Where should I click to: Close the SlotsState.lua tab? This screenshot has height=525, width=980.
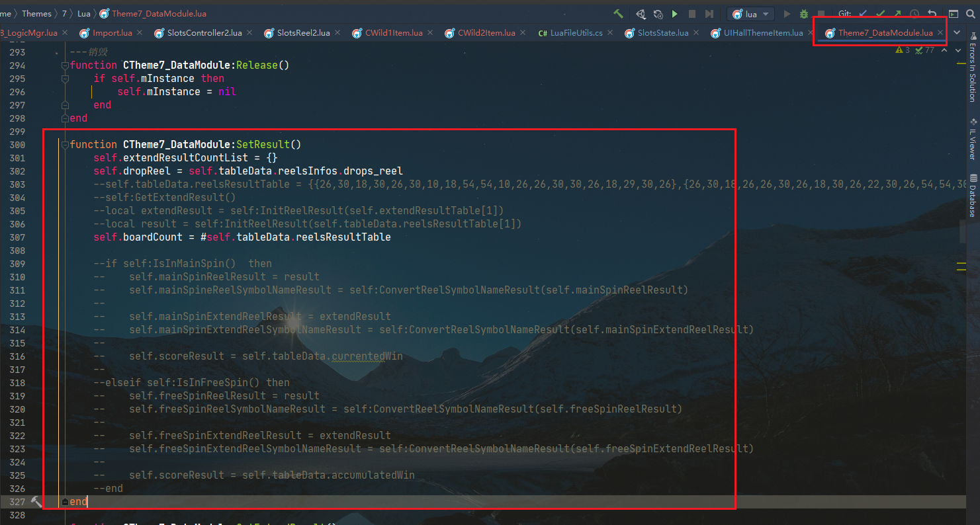click(695, 33)
